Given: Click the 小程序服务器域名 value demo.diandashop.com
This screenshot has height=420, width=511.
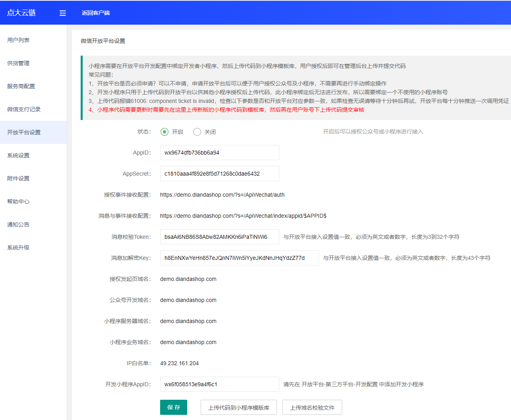Looking at the screenshot, I should coord(188,321).
